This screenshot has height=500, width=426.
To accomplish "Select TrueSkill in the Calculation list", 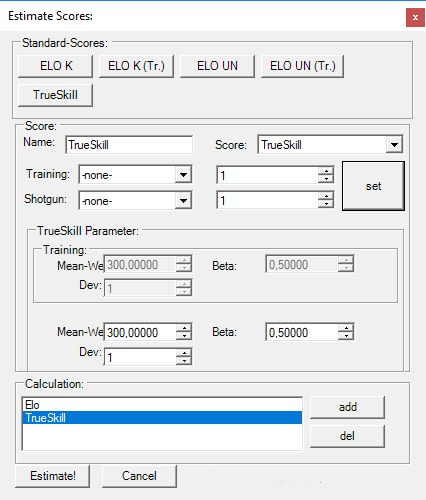I will pyautogui.click(x=162, y=418).
